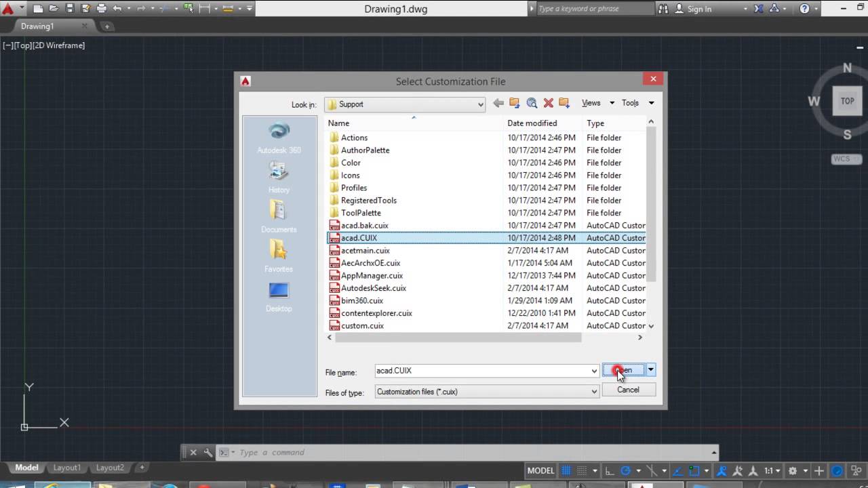Image resolution: width=868 pixels, height=488 pixels.
Task: Click the vertical scrollbar of file list
Action: 651,203
